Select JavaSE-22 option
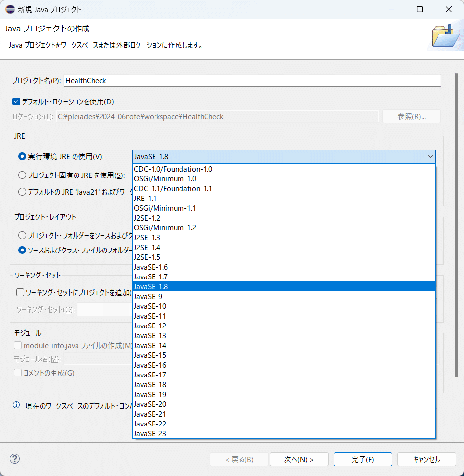 point(284,424)
